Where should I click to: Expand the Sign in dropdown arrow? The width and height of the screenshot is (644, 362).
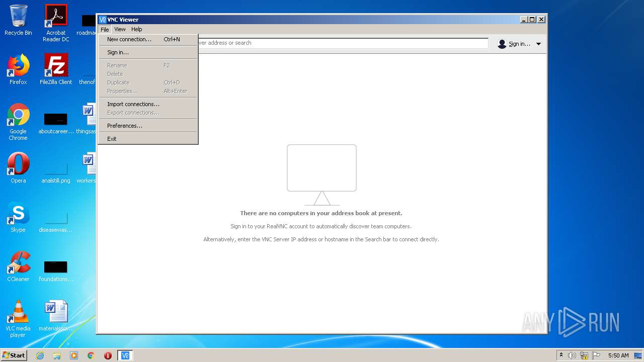pyautogui.click(x=538, y=44)
